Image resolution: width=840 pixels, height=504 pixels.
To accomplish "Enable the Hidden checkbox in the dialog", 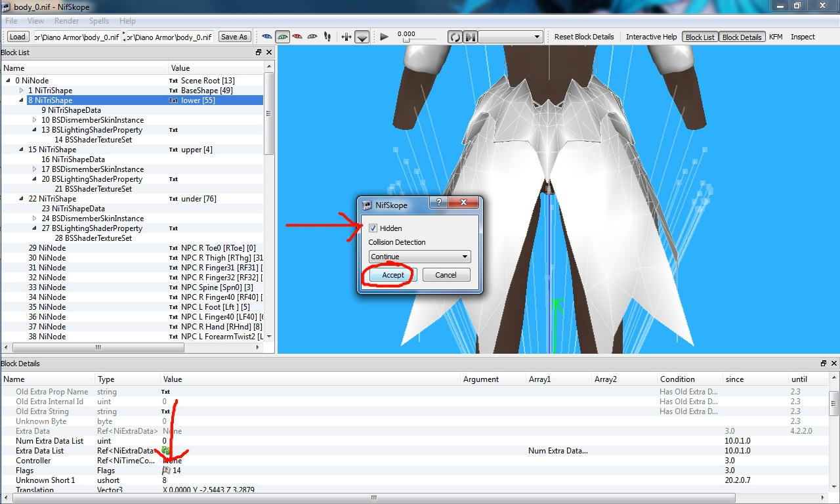I will click(373, 228).
